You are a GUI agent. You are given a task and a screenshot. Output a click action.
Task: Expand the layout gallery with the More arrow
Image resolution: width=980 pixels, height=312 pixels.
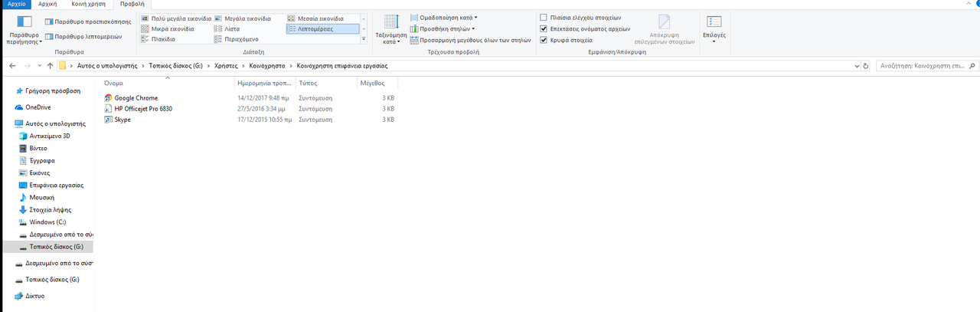(363, 38)
